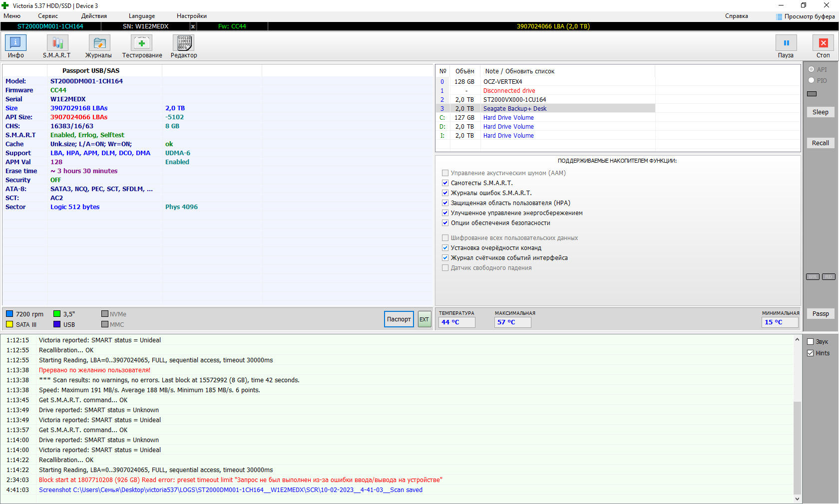Click the EXT button

coord(424,319)
